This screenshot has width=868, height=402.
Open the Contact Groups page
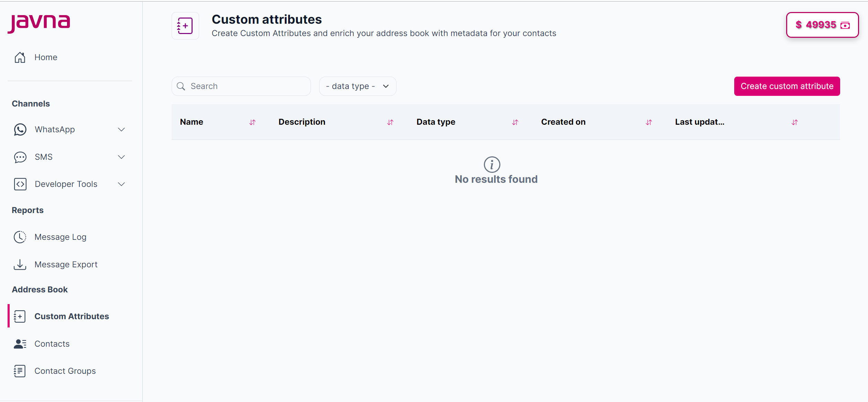pyautogui.click(x=65, y=371)
